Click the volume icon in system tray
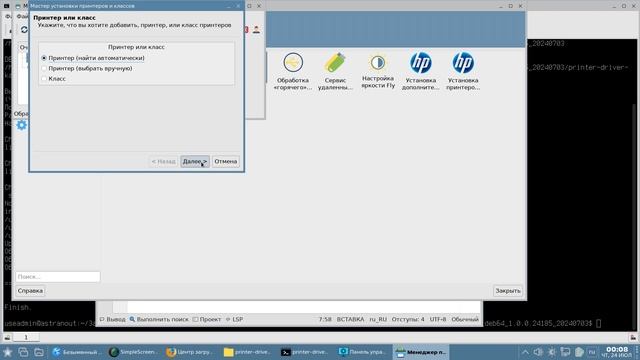Viewport: 640px width, 360px height. [x=538, y=352]
